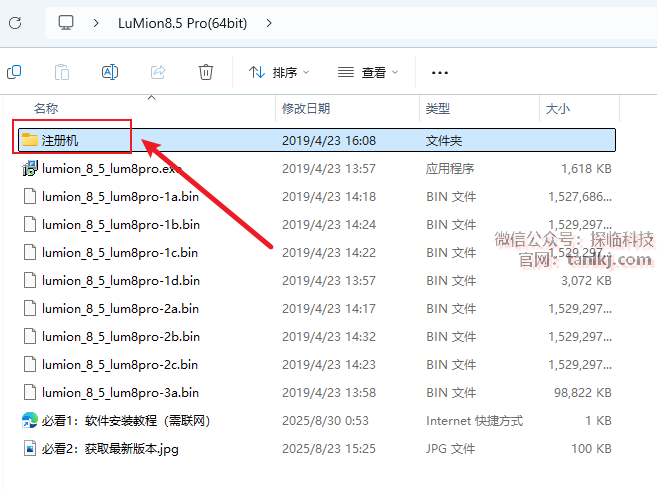Sort by the 名称 column header
The height and width of the screenshot is (490, 657).
pyautogui.click(x=46, y=109)
